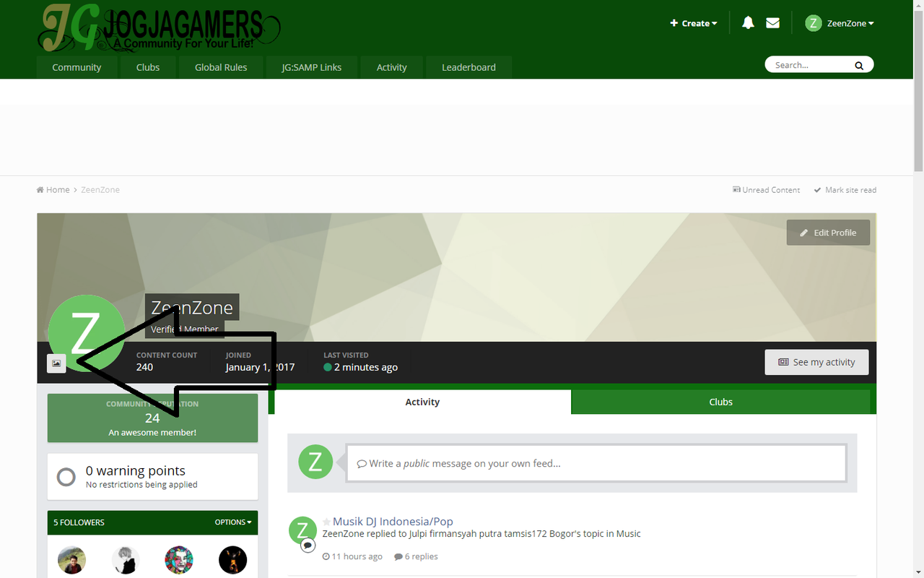The width and height of the screenshot is (924, 578).
Task: Open Musik DJ Indonesia/Pop topic
Action: click(393, 521)
